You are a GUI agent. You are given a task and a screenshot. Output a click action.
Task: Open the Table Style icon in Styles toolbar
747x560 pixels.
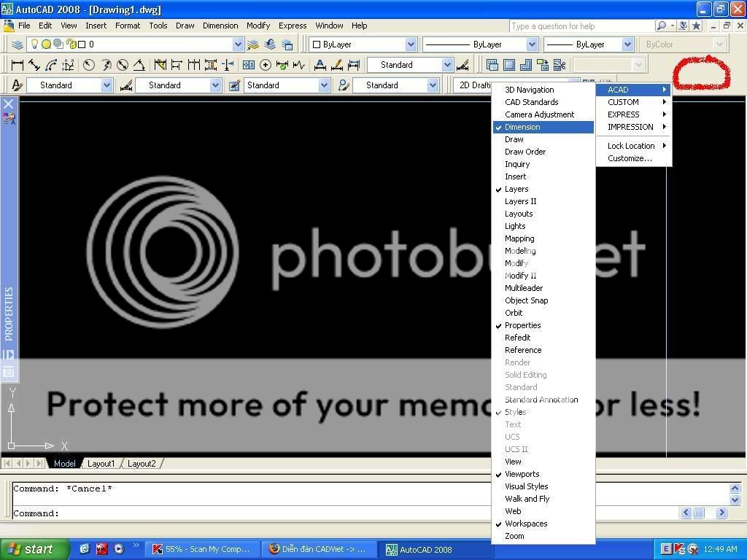click(x=234, y=85)
